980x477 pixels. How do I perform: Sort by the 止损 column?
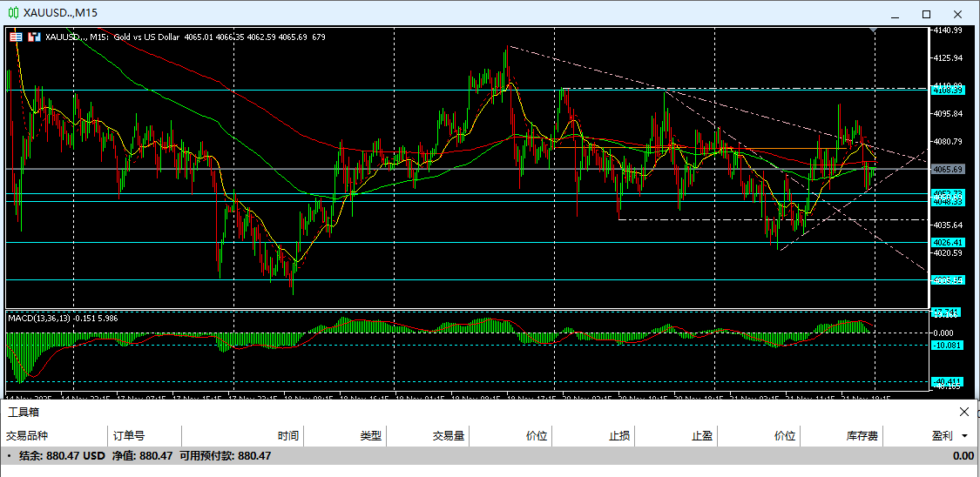coord(619,436)
